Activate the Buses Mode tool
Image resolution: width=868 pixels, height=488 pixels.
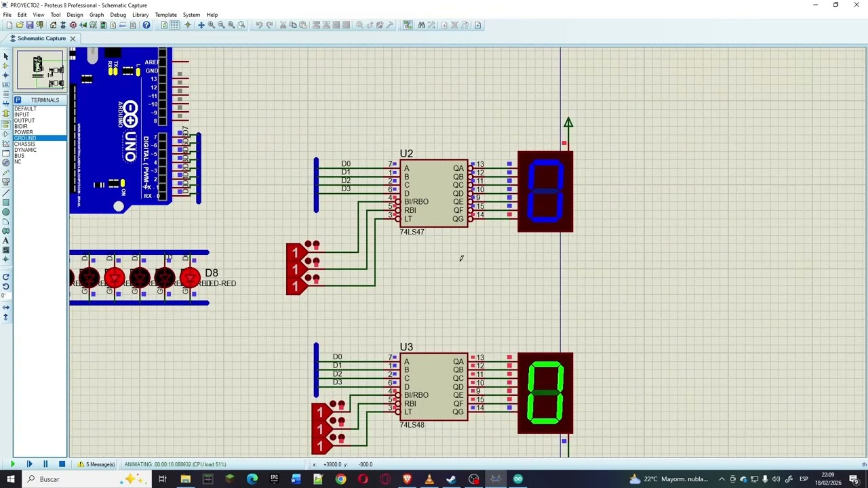pyautogui.click(x=6, y=104)
